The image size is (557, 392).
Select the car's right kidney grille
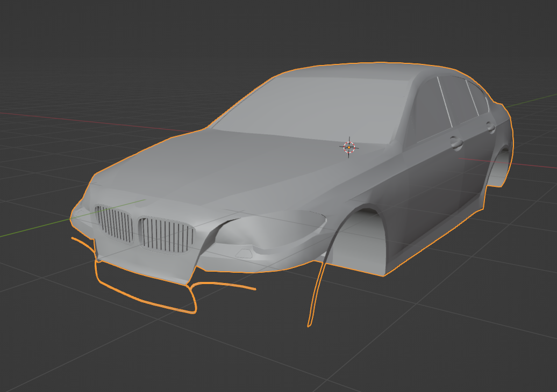coord(115,223)
